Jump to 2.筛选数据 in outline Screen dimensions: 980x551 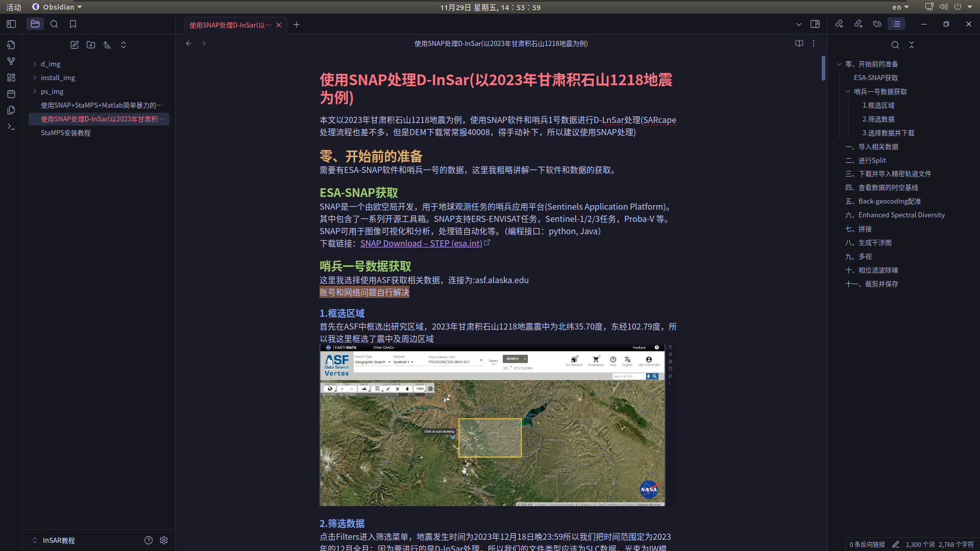click(878, 119)
